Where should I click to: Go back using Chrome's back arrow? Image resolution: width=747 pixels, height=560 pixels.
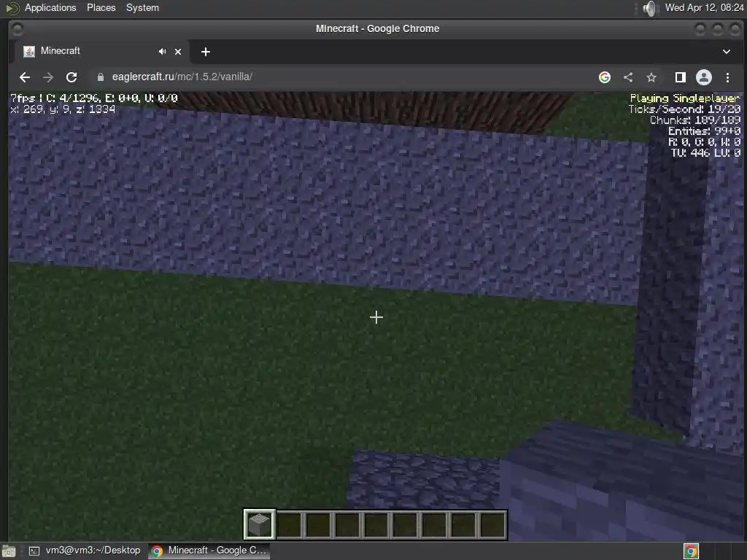(25, 77)
